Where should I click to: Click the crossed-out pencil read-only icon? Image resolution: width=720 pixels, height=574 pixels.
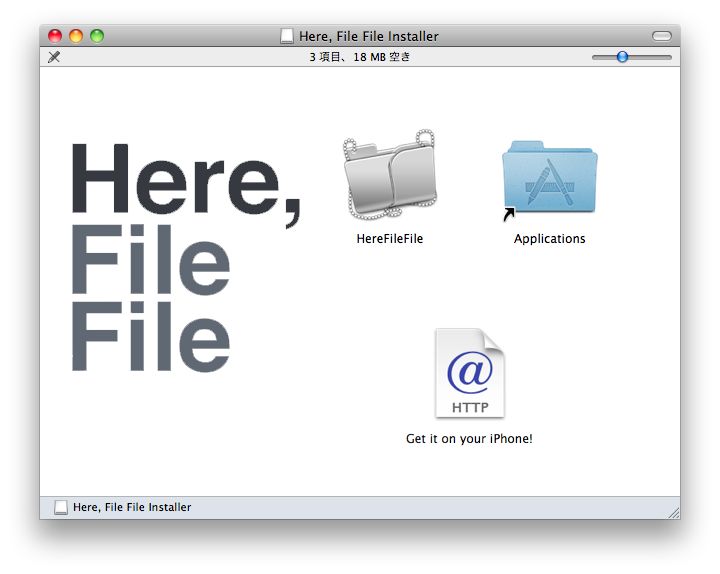[x=54, y=57]
